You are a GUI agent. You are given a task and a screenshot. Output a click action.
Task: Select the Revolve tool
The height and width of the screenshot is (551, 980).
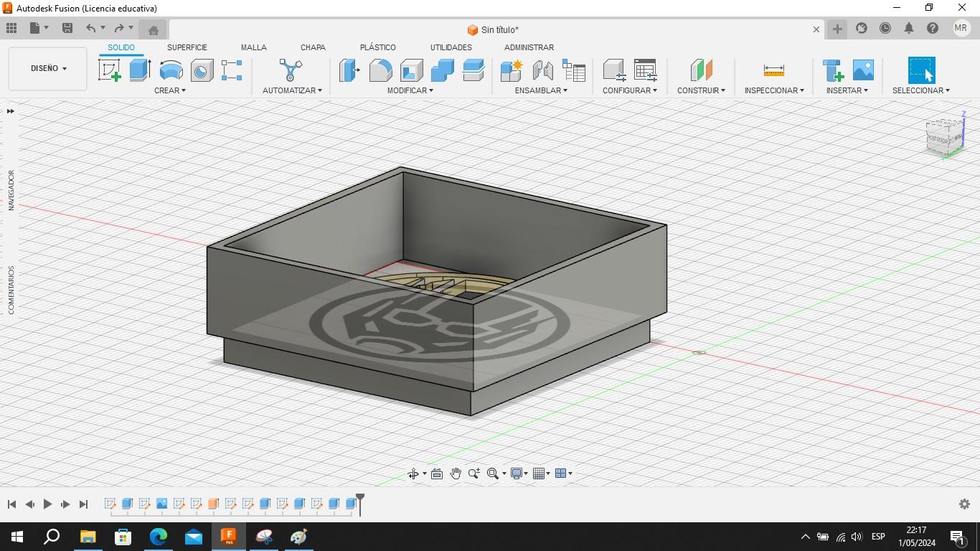171,70
